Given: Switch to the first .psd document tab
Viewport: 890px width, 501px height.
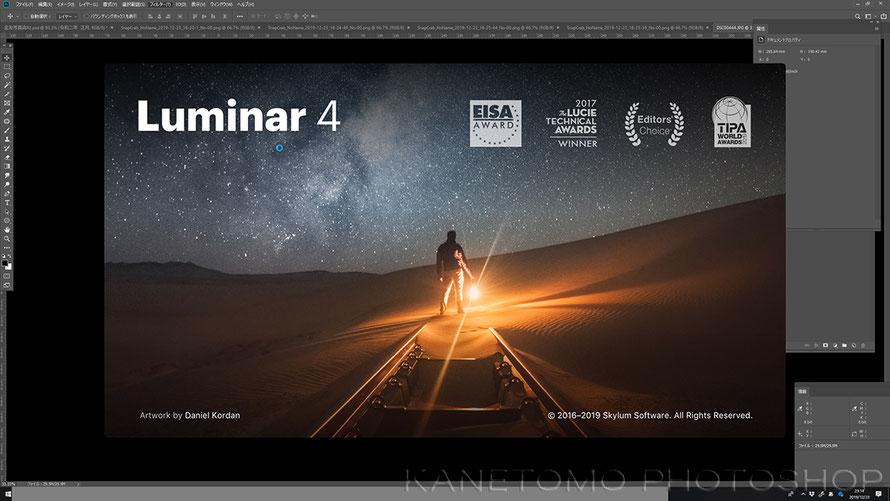Looking at the screenshot, I should tap(58, 27).
